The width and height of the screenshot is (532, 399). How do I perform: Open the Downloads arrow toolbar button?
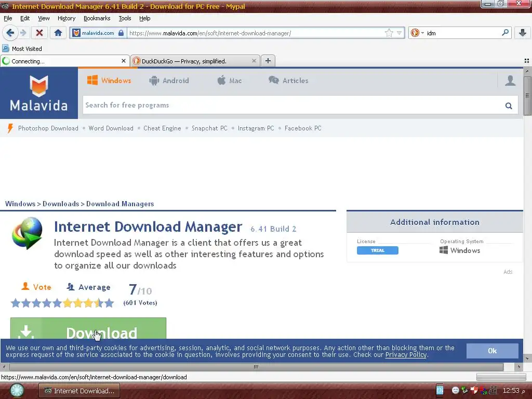523,33
